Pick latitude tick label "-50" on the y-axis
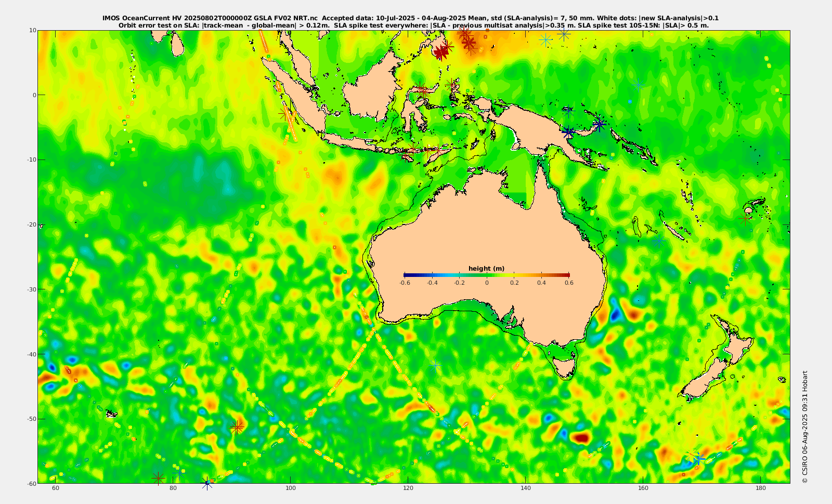 (x=31, y=419)
